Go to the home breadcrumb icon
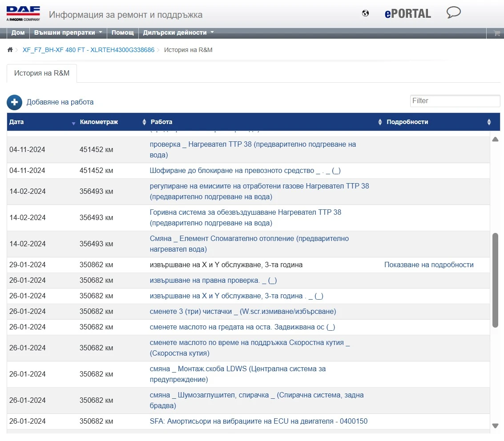This screenshot has width=504, height=441. [10, 50]
